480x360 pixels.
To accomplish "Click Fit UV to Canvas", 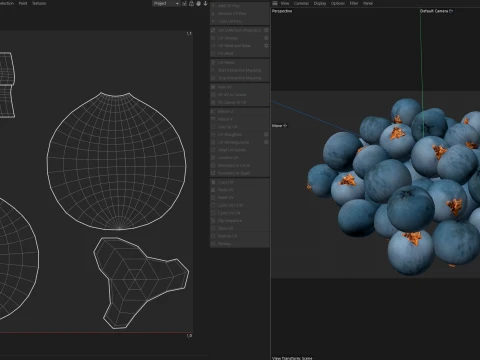I will 240,95.
